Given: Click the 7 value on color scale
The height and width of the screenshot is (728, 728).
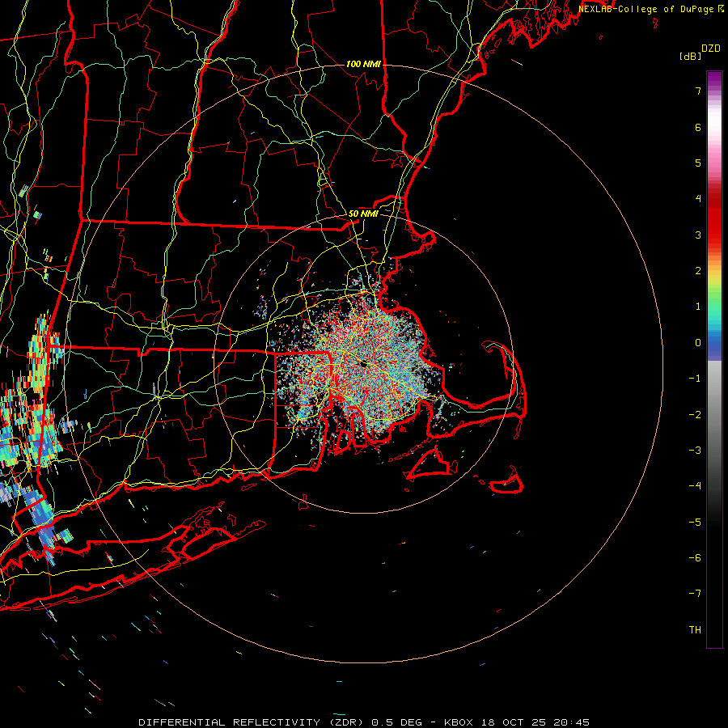Looking at the screenshot, I should click(x=698, y=91).
